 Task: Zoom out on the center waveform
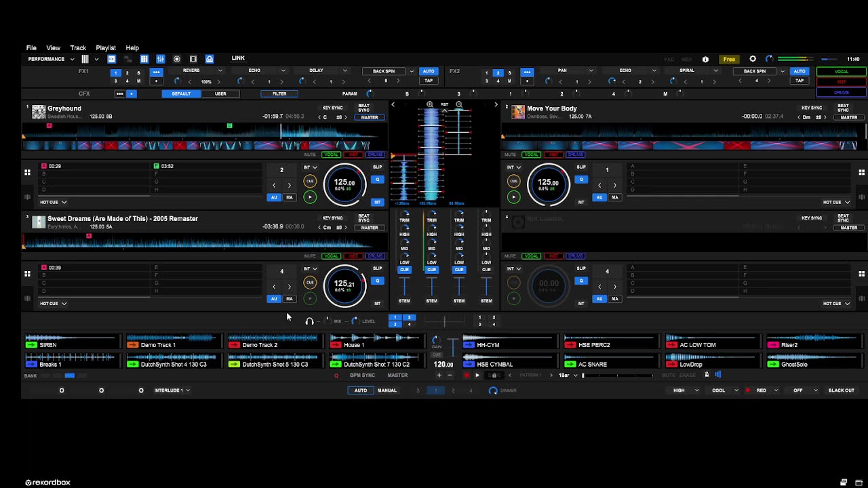(x=459, y=104)
